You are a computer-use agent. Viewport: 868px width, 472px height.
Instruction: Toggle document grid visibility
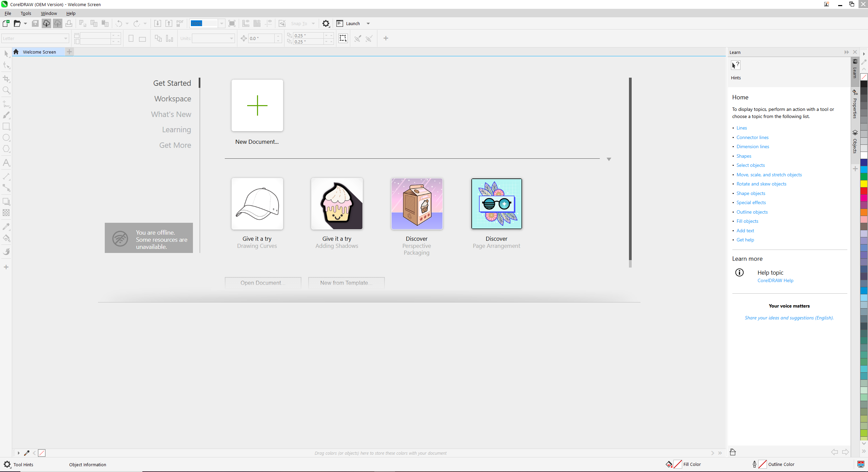257,23
